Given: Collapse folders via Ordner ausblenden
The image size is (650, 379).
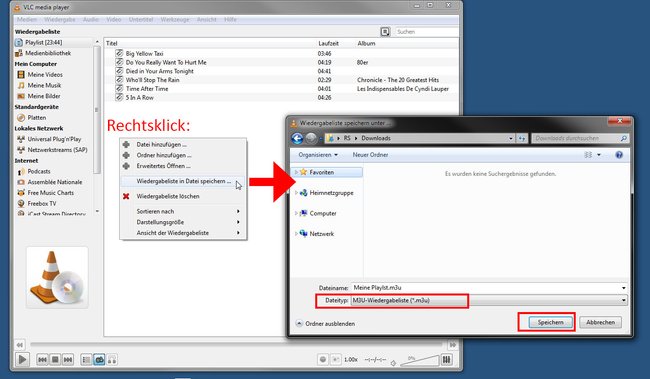Looking at the screenshot, I should click(x=325, y=324).
